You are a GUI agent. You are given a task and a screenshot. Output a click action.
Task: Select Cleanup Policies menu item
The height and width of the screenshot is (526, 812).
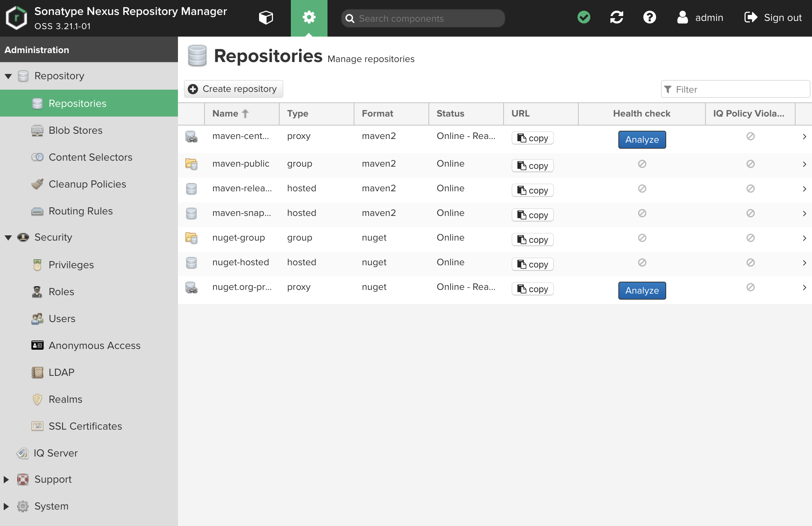tap(87, 184)
